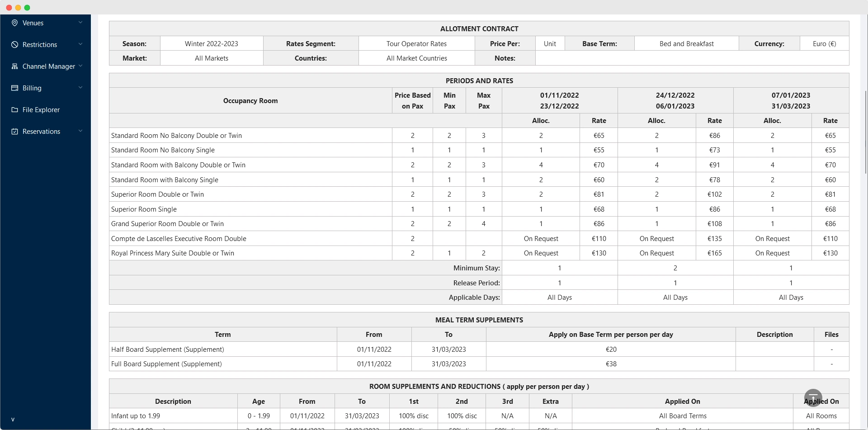Viewport: 868px width, 430px height.
Task: Expand the Billing menu chevron
Action: tap(80, 88)
